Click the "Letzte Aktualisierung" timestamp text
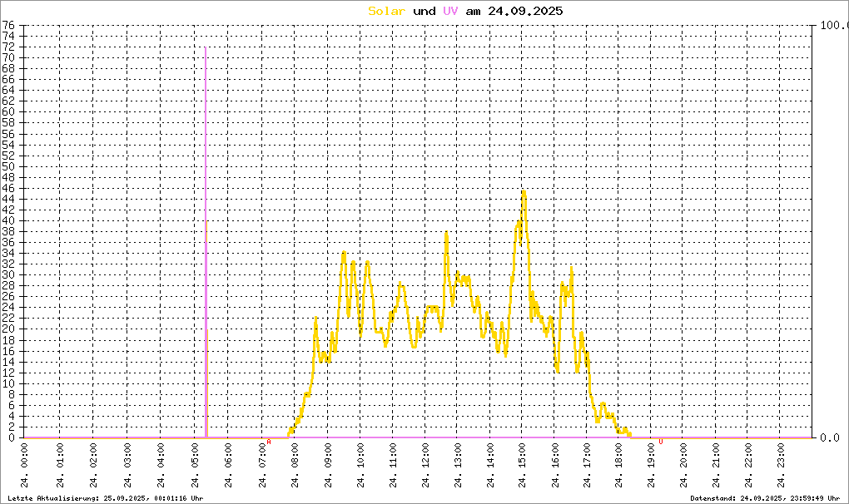Image resolution: width=849 pixels, height=504 pixels. (106, 498)
